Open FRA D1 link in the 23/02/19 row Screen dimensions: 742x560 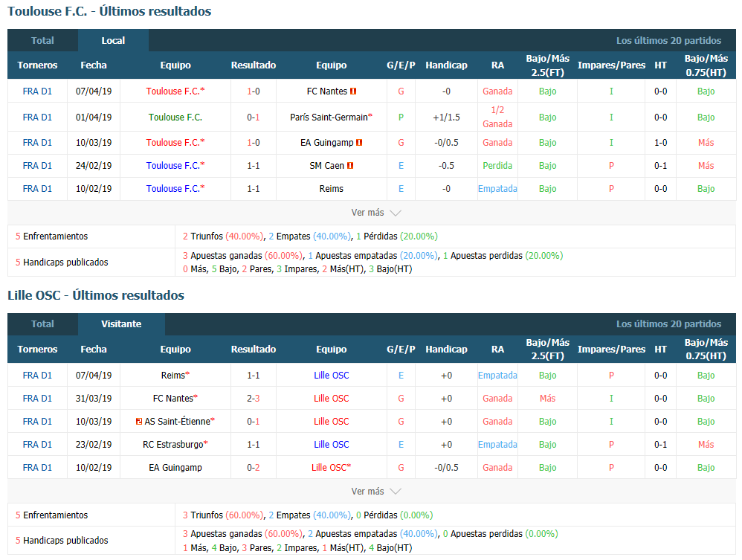[37, 445]
